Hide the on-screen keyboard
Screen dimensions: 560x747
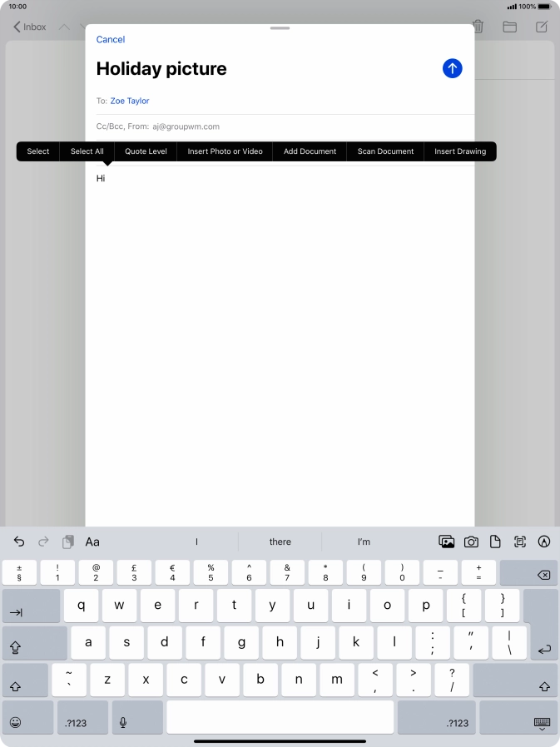coord(542,722)
